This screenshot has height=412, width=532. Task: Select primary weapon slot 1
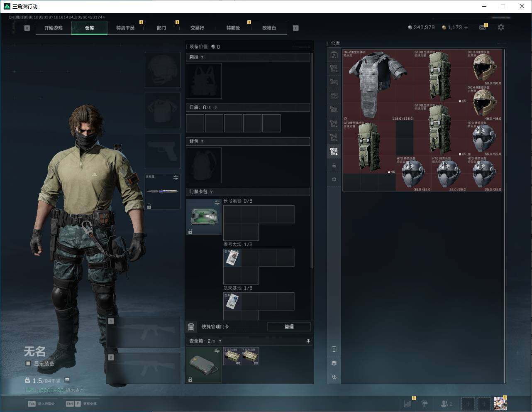coord(143,332)
